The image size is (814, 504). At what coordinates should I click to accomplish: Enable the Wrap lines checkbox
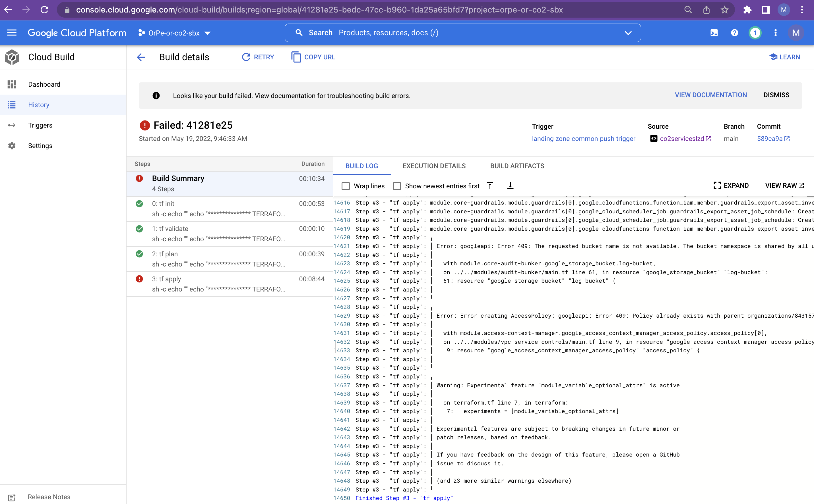click(346, 186)
